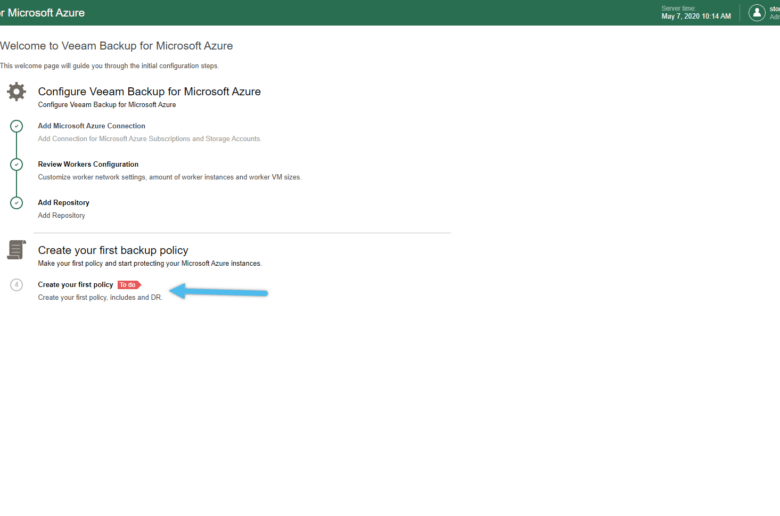Viewport: 780px width, 516px height.
Task: Open the user account avatar icon
Action: point(757,13)
